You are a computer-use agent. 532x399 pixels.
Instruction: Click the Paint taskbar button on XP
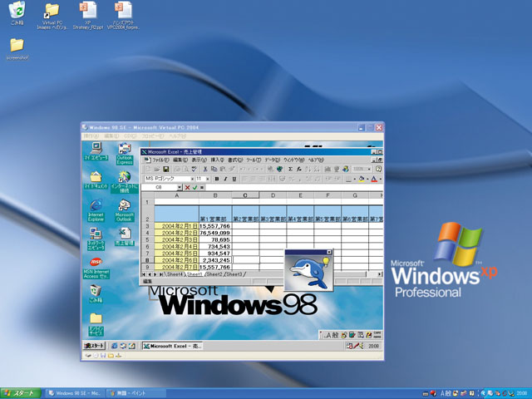coord(135,393)
